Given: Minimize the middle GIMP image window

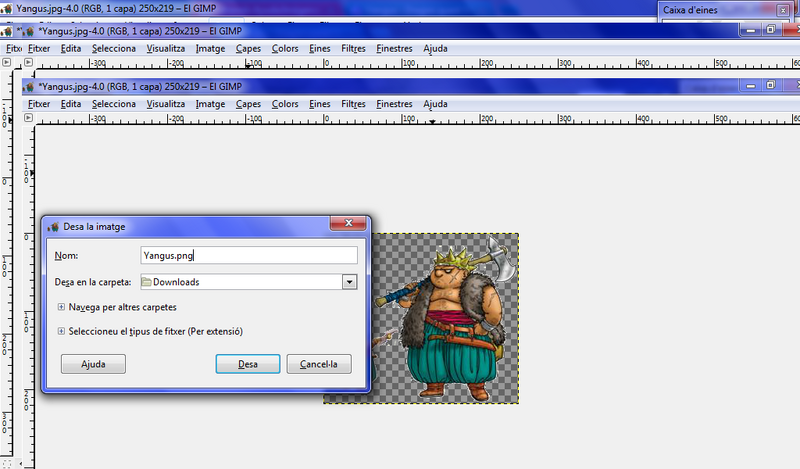Looking at the screenshot, I should point(751,31).
